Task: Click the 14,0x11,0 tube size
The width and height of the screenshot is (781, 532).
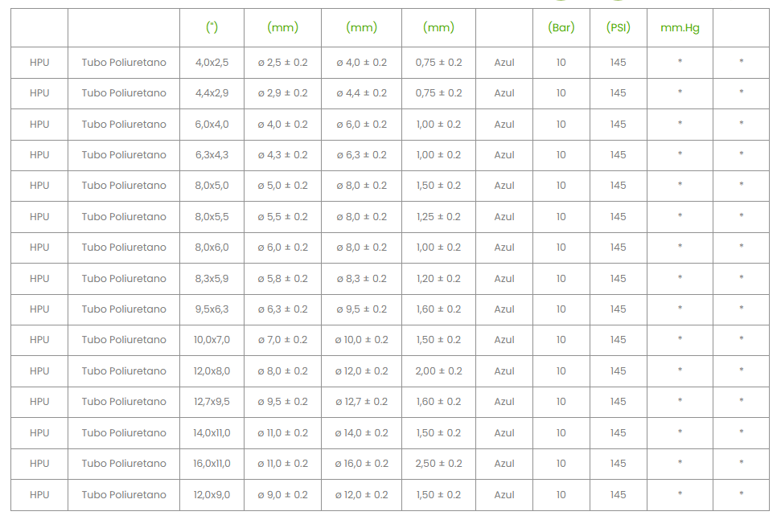Action: tap(212, 433)
